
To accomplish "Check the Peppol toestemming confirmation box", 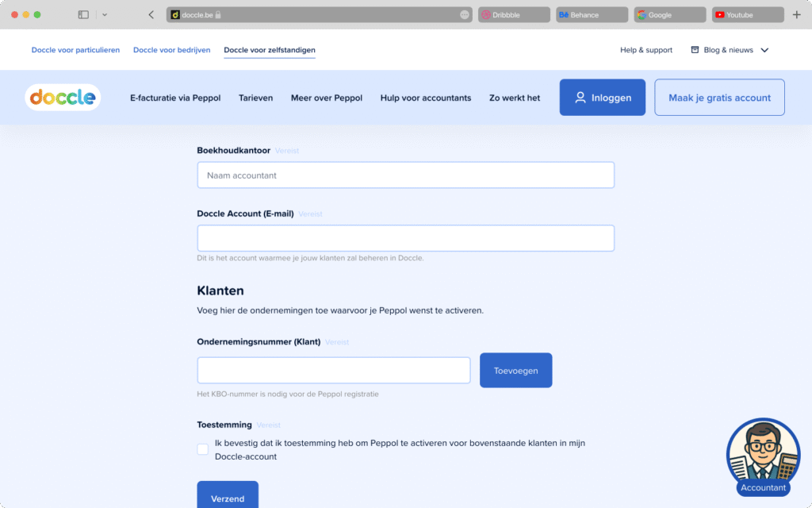I will click(202, 448).
